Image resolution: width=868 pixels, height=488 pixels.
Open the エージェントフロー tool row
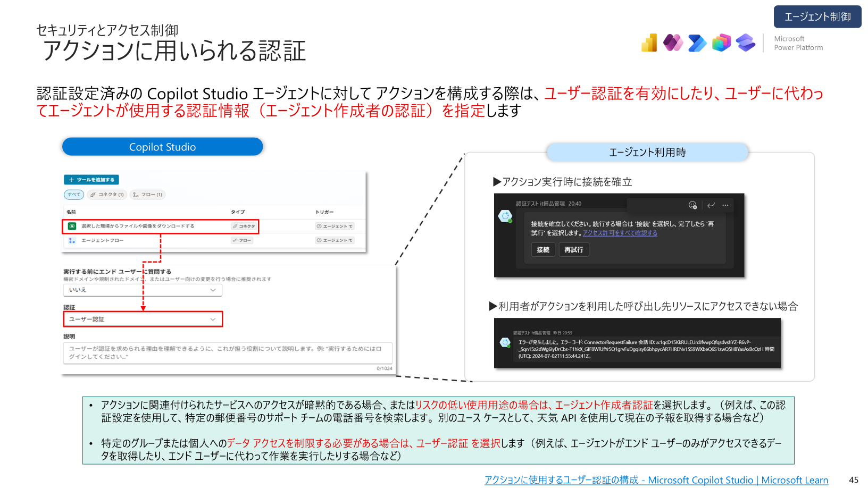214,240
